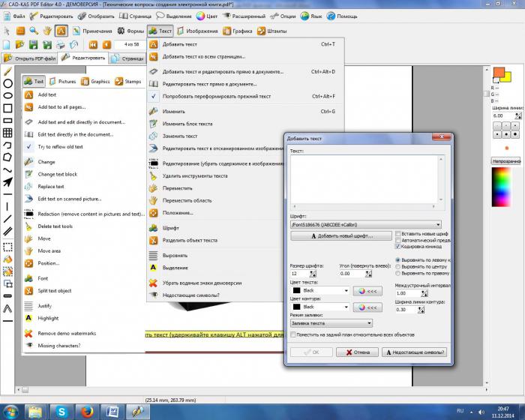Click the Выделение highlight A icon in menu
Viewport: 525px width, 420px height.
[x=153, y=268]
